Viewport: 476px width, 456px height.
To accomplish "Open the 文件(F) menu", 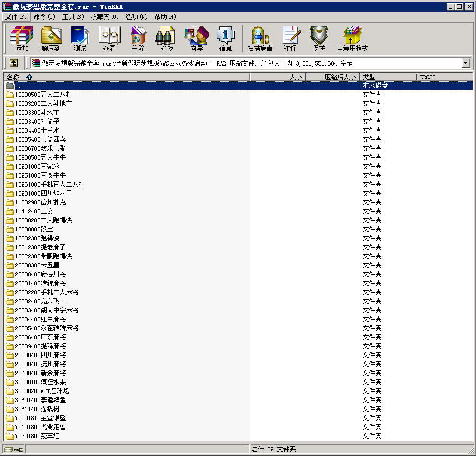I will (x=15, y=17).
